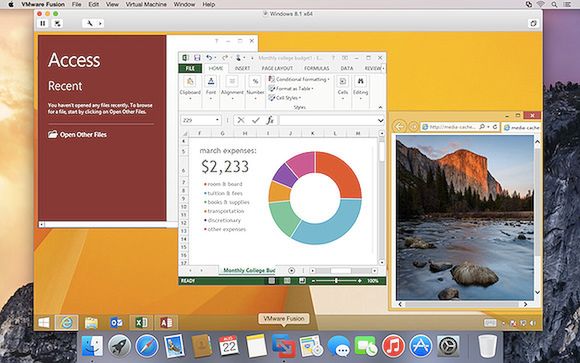The height and width of the screenshot is (363, 580).
Task: Toggle full screen view of VMware window
Action: pyautogui.click(x=533, y=23)
